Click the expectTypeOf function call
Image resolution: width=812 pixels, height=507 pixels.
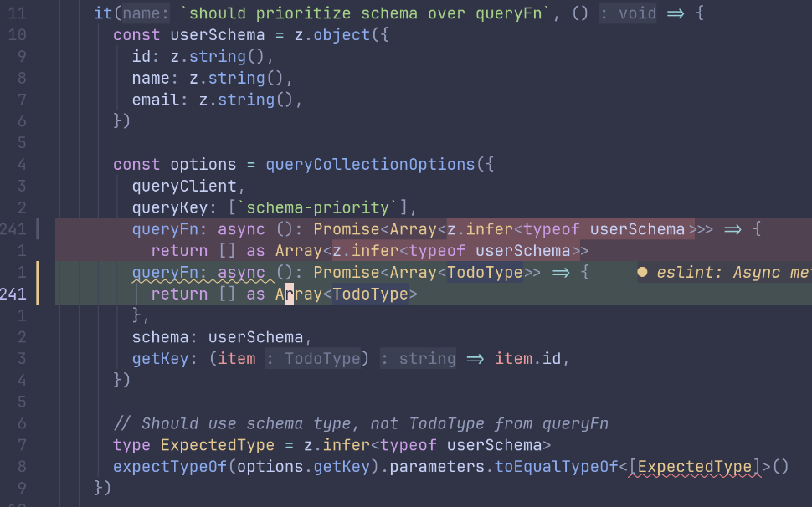[170, 467]
